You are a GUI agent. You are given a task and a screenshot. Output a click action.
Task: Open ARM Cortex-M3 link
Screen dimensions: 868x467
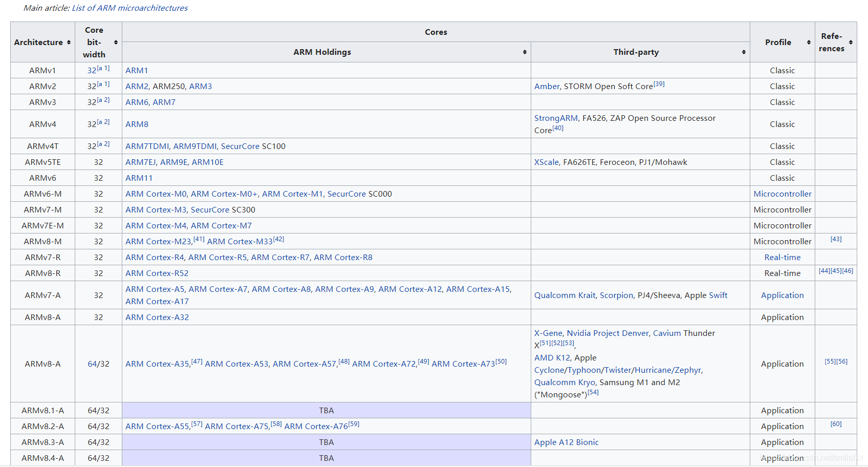156,210
